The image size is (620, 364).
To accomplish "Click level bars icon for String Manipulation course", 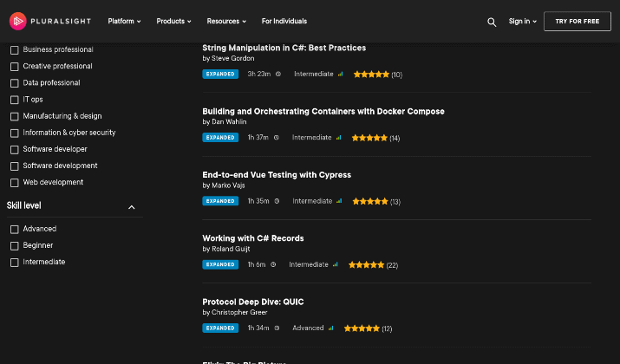I will (340, 74).
